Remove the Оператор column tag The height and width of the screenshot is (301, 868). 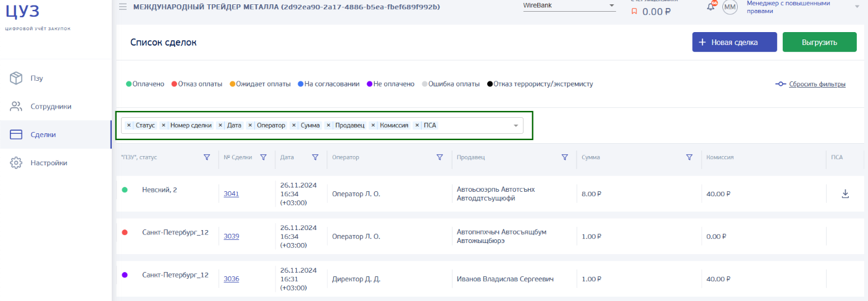(x=251, y=125)
